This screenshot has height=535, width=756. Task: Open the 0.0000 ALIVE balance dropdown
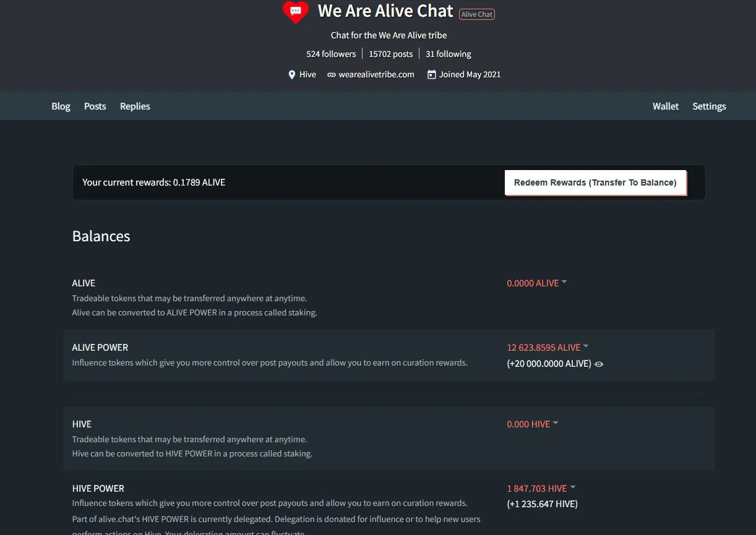(537, 283)
